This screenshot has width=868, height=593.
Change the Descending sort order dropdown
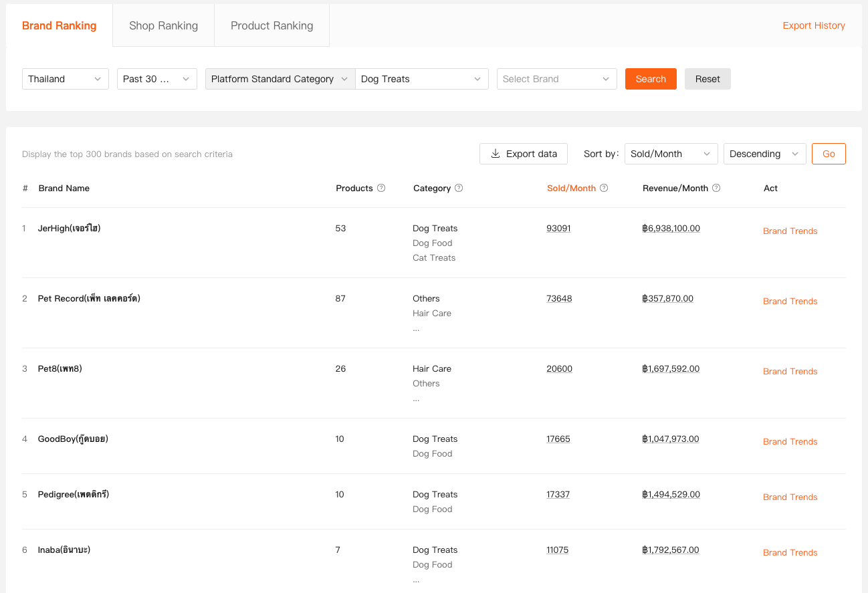coord(764,154)
